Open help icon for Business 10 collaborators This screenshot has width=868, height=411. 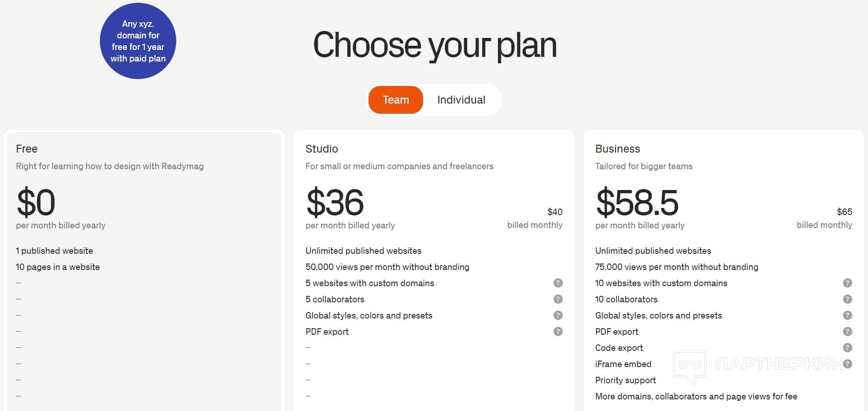847,299
